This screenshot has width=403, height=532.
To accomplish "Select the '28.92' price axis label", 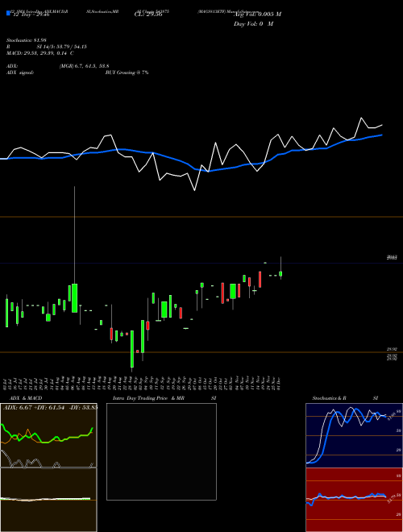I will coord(392,349).
